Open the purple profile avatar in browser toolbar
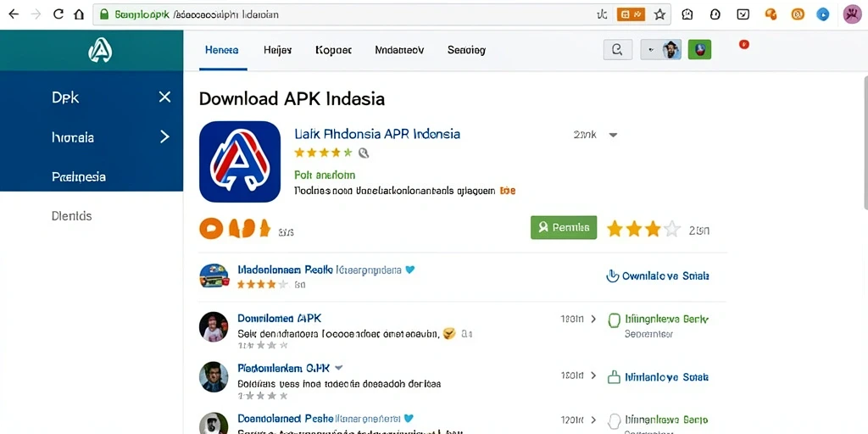 (853, 14)
